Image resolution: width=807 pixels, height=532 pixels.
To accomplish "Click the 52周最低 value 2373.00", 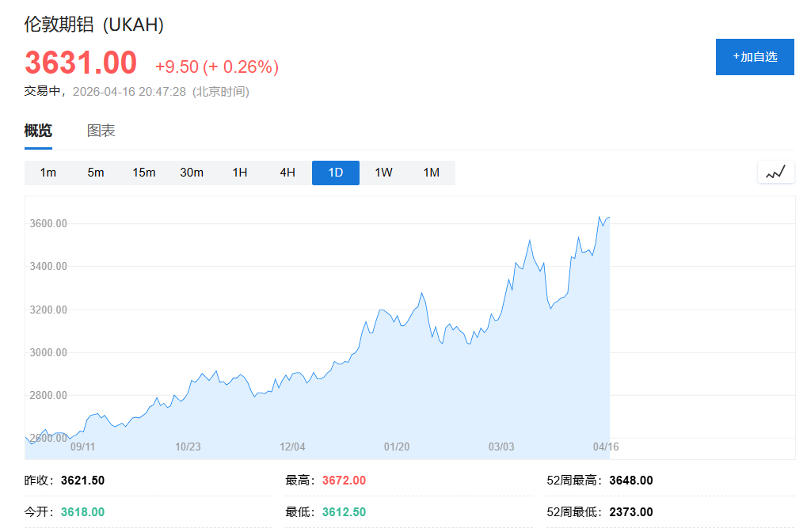I will coord(631,511).
